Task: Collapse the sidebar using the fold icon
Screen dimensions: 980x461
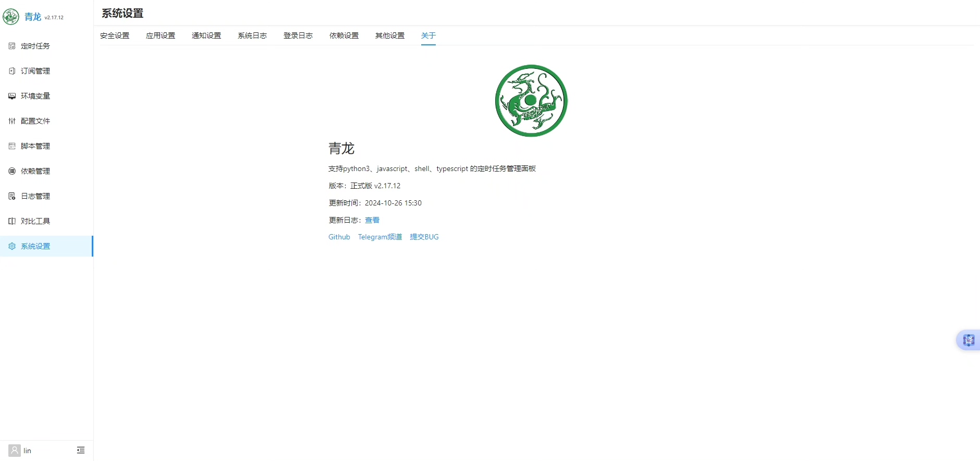Action: tap(81, 450)
